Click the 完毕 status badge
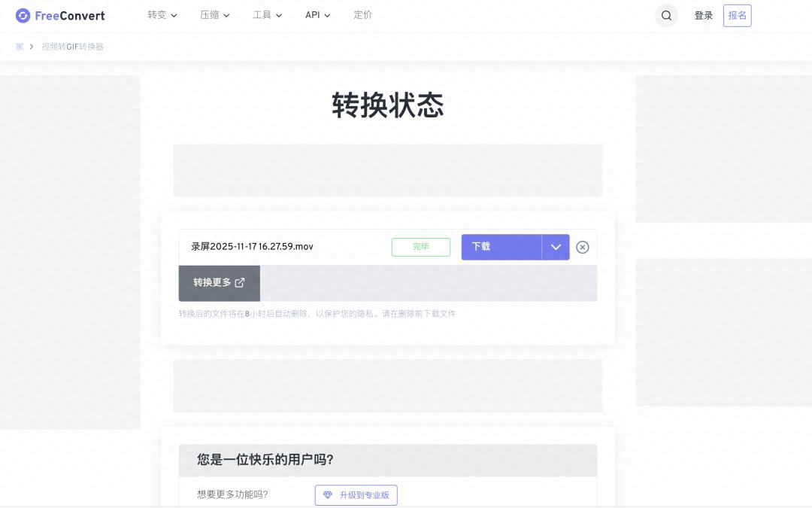812x508 pixels. 421,248
